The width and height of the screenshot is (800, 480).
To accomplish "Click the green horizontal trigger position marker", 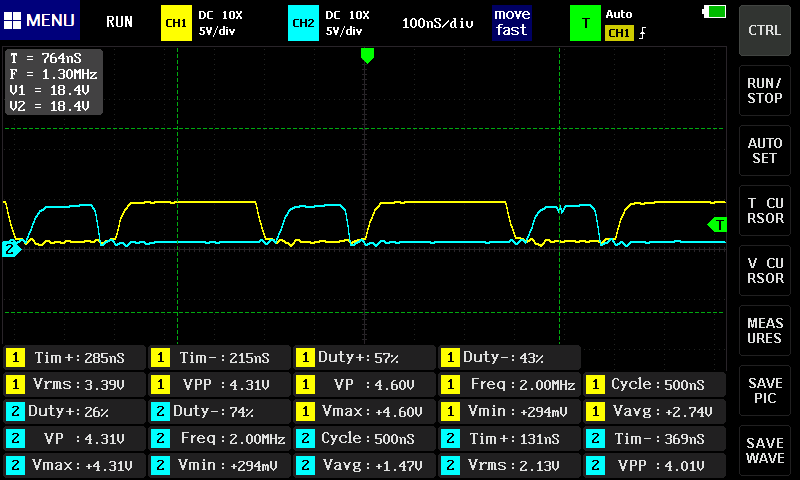I will [367, 55].
